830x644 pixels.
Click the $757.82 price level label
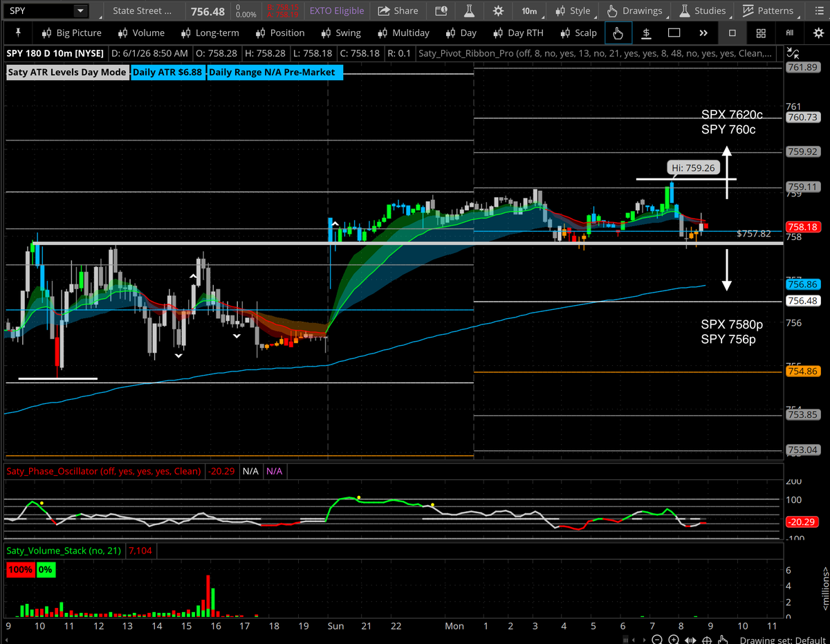click(x=753, y=234)
